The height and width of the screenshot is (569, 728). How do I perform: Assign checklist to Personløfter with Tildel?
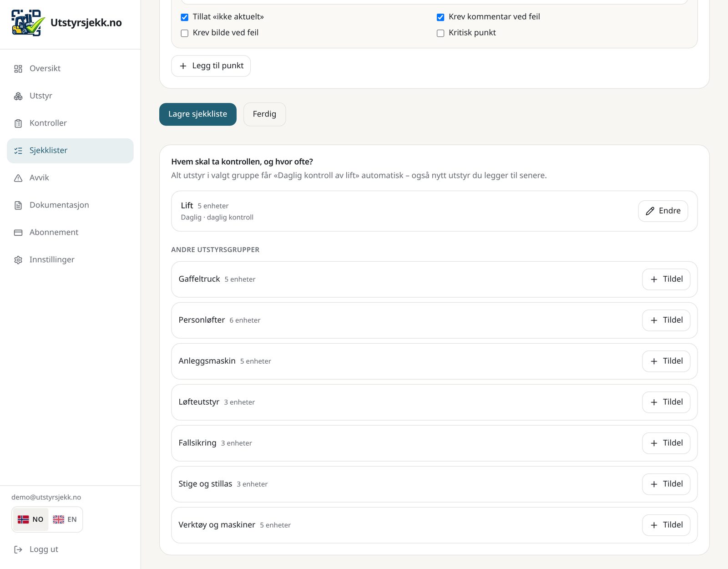click(x=666, y=320)
